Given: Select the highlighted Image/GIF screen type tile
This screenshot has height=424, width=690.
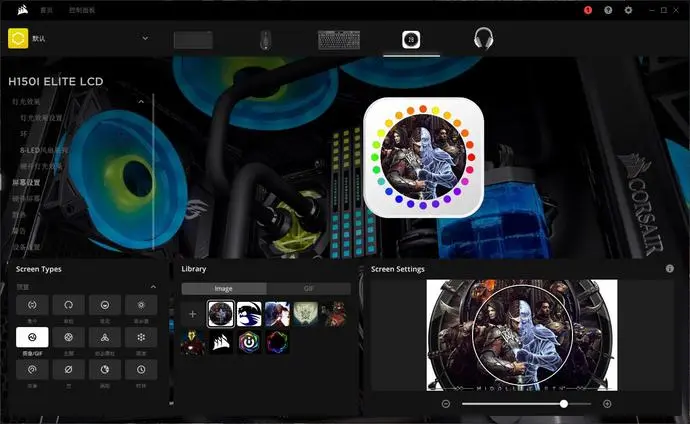Looking at the screenshot, I should [32, 337].
